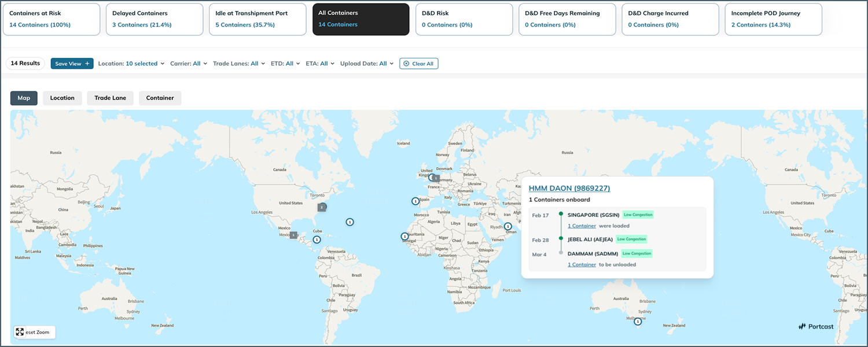Click the JEBEL ALI (AEJEA) port name
Image resolution: width=868 pixels, height=347 pixels.
click(x=590, y=239)
